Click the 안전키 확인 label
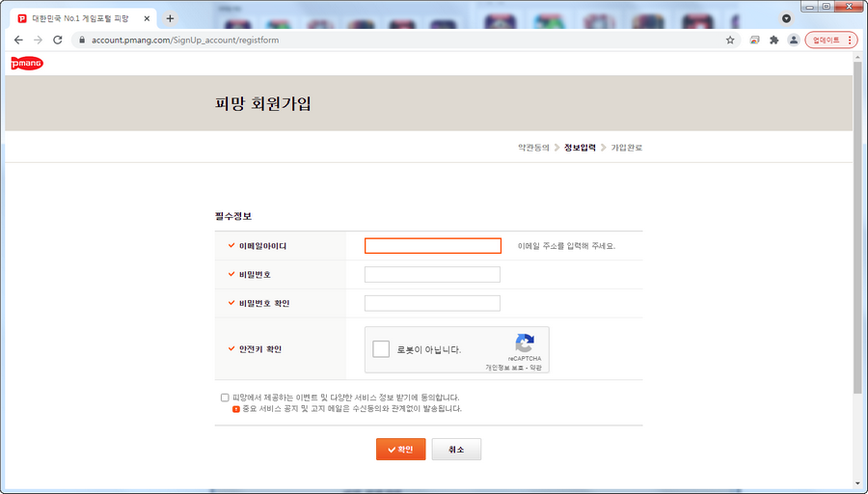 pyautogui.click(x=260, y=349)
